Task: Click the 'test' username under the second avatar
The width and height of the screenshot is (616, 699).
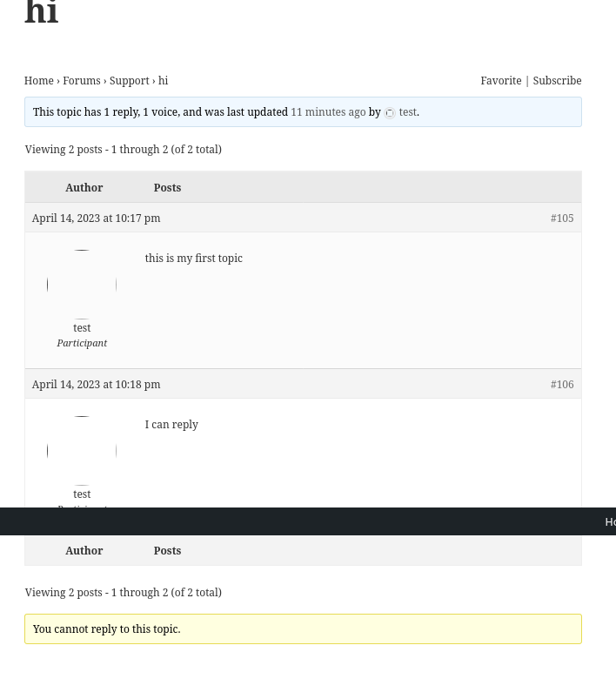Action: pos(82,494)
